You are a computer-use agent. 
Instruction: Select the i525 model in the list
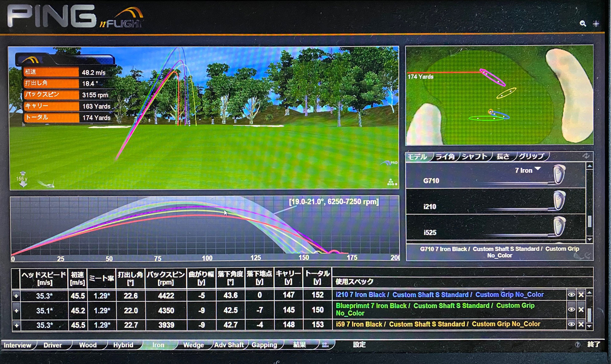pyautogui.click(x=430, y=232)
